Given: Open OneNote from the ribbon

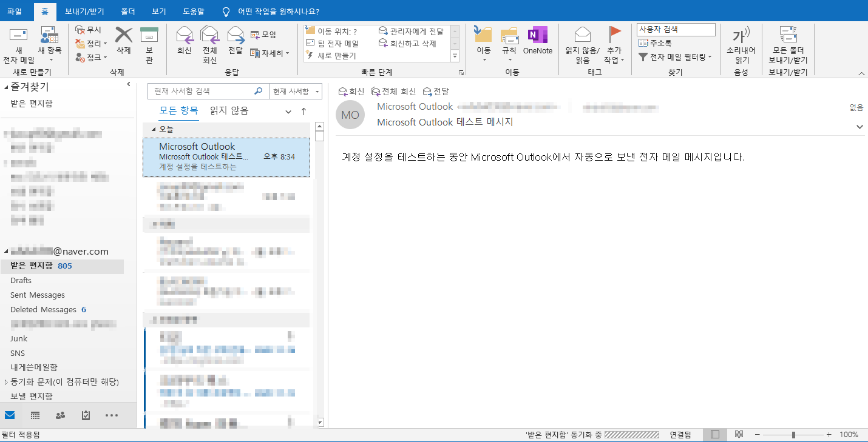Looking at the screenshot, I should coord(538,40).
